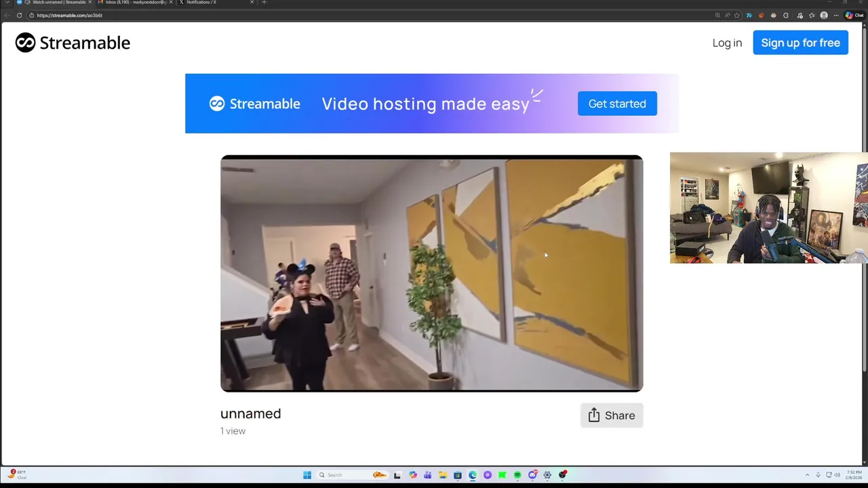Screen dimensions: 868x488
Task: Open the Windows Start menu
Action: tap(307, 475)
